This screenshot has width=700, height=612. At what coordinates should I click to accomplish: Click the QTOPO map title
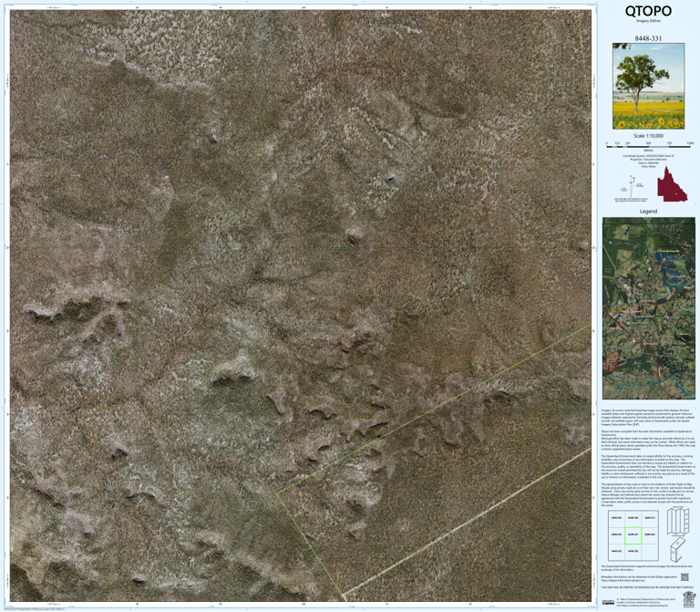click(648, 11)
